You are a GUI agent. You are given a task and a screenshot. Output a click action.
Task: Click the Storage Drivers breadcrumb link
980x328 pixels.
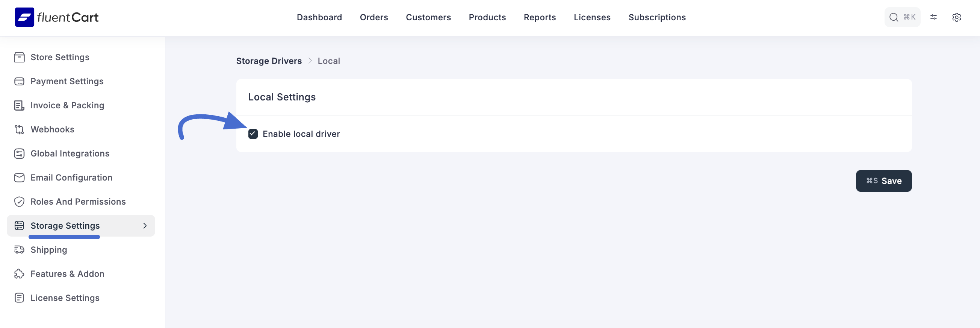point(269,61)
